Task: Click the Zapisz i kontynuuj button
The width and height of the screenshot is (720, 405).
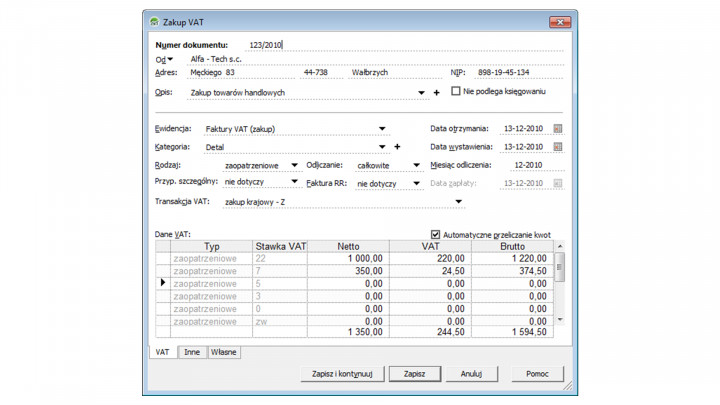Action: 341,374
